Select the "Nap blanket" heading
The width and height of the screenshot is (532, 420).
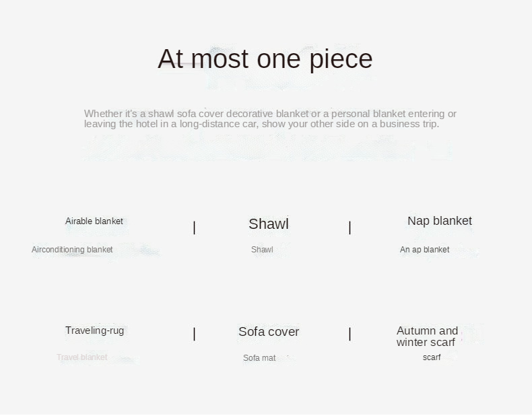(x=439, y=221)
